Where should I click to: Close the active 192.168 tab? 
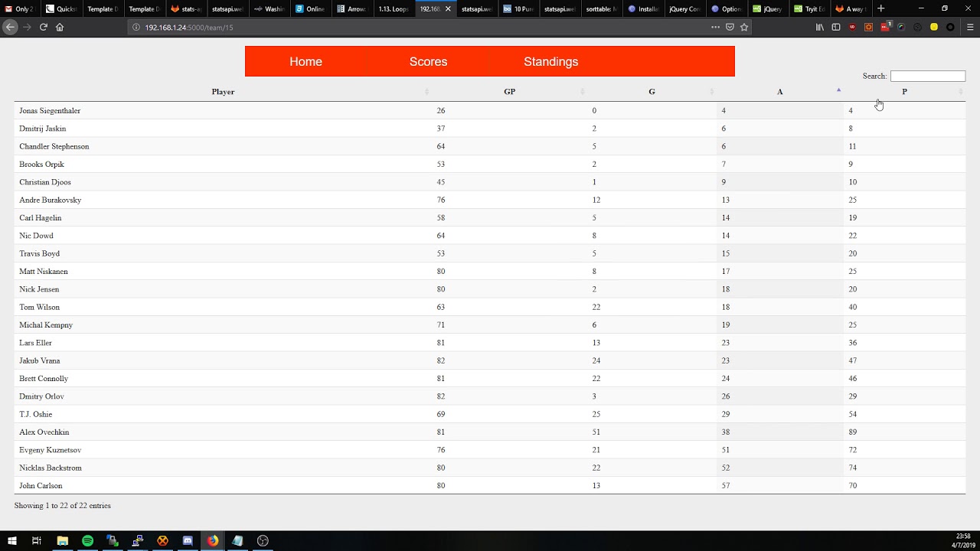448,8
